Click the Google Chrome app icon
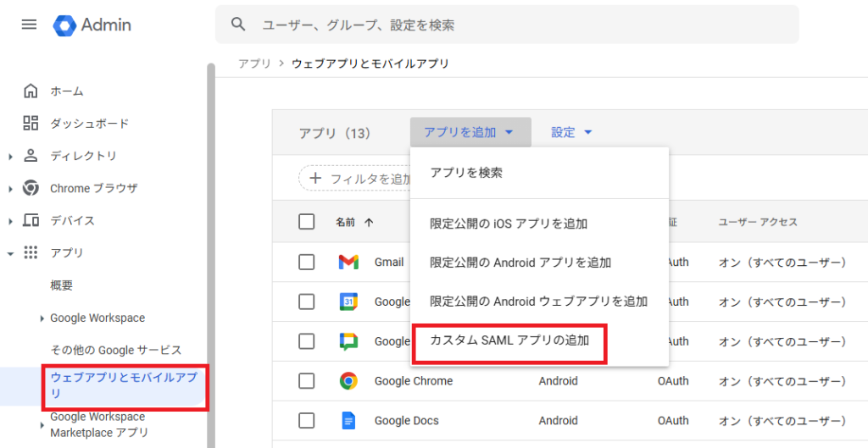868x448 pixels. pyautogui.click(x=348, y=381)
